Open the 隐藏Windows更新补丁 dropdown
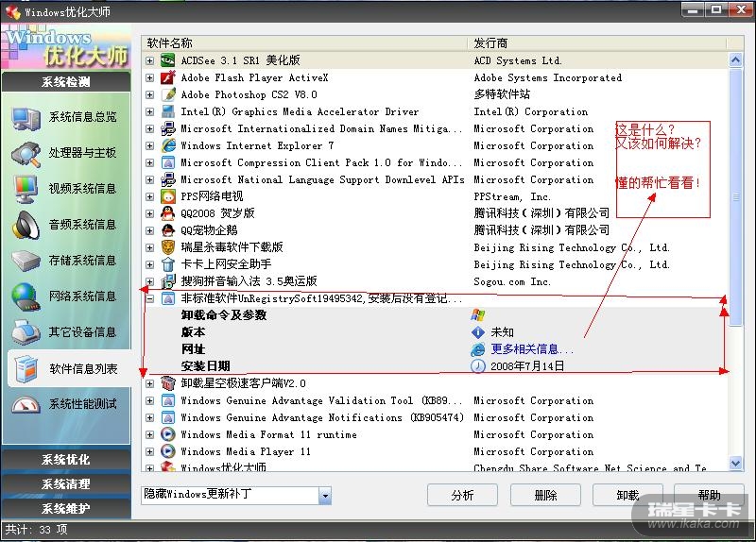Screen dimensions: 756x542 (x=325, y=496)
